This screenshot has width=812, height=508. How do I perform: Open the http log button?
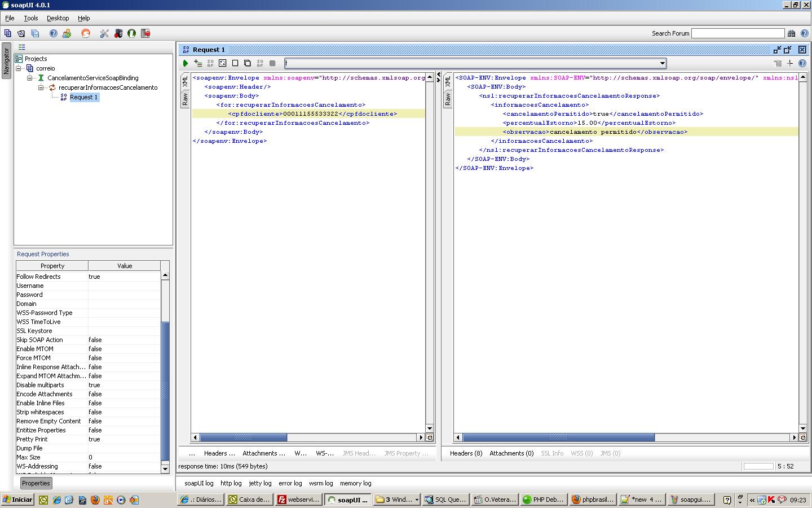231,483
